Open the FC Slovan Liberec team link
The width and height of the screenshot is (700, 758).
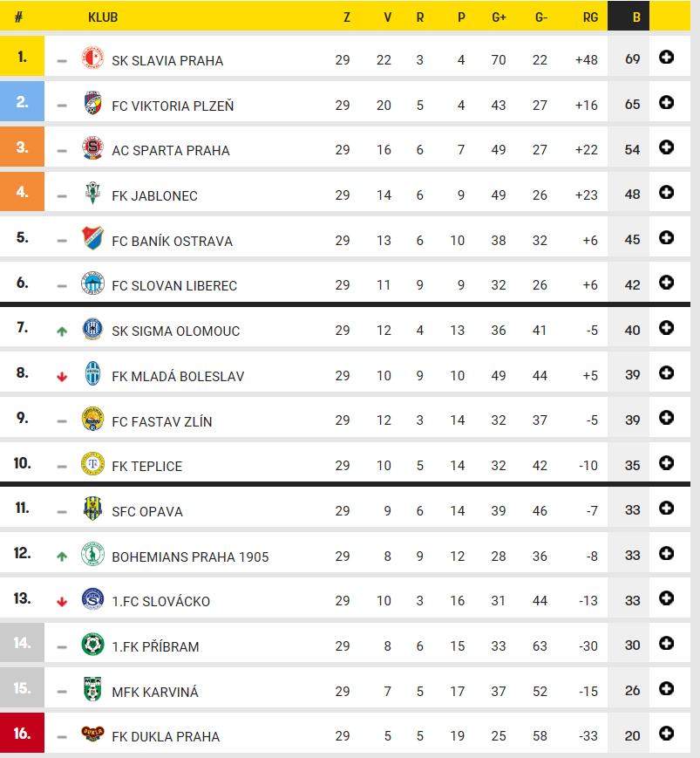click(174, 286)
